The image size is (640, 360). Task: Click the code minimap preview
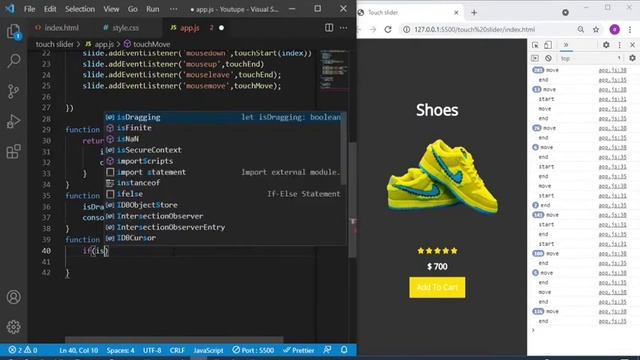(334, 69)
